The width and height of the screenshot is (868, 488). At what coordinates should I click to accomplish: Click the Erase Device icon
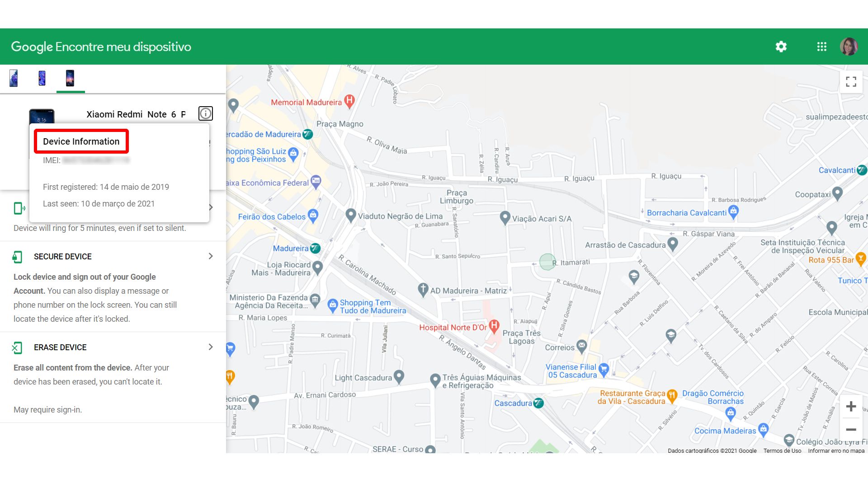coord(17,347)
